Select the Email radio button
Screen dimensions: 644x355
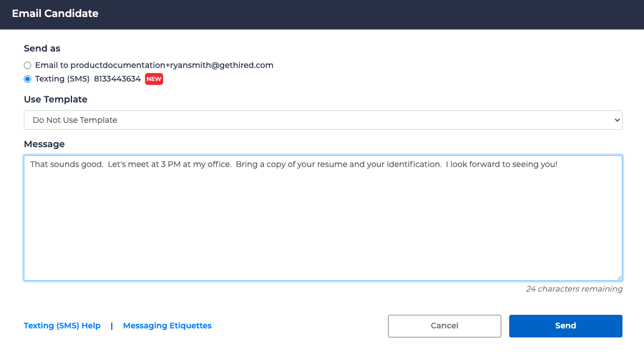27,65
